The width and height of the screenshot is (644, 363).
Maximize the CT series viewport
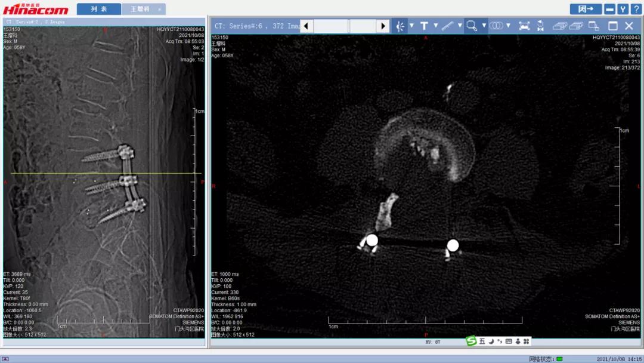[x=613, y=26]
